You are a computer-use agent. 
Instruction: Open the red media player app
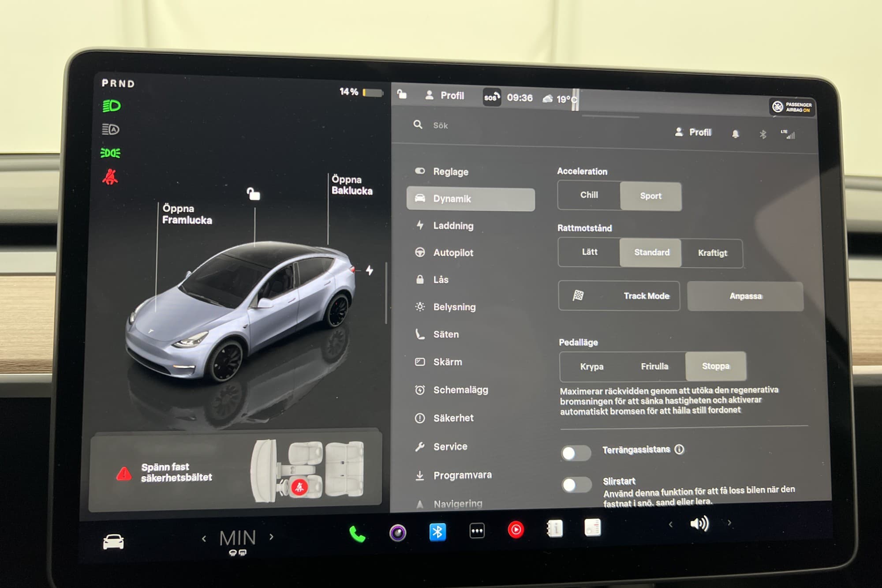tap(516, 529)
